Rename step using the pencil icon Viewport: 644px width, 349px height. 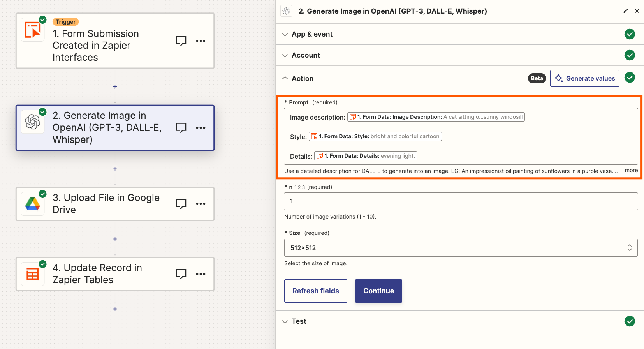pyautogui.click(x=626, y=11)
